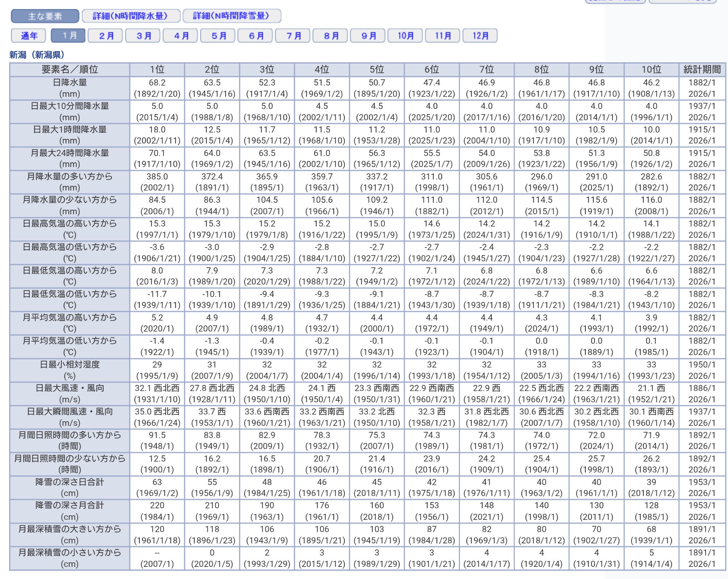Open the 詳細(N時間降水量) tab
728x579 pixels.
tap(130, 16)
